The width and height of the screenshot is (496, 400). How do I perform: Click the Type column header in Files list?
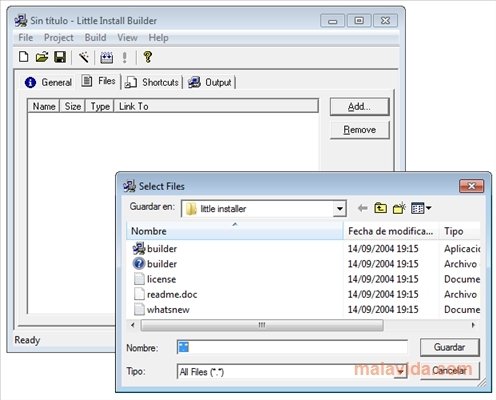coord(100,106)
